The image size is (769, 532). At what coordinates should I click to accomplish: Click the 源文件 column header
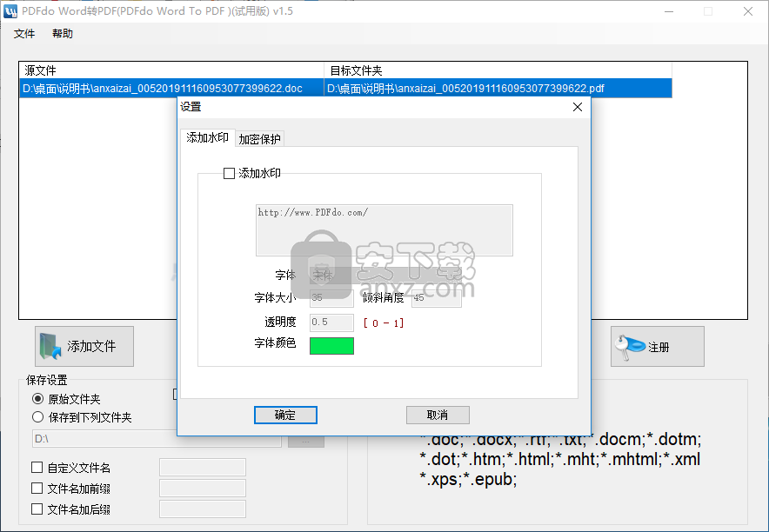171,70
